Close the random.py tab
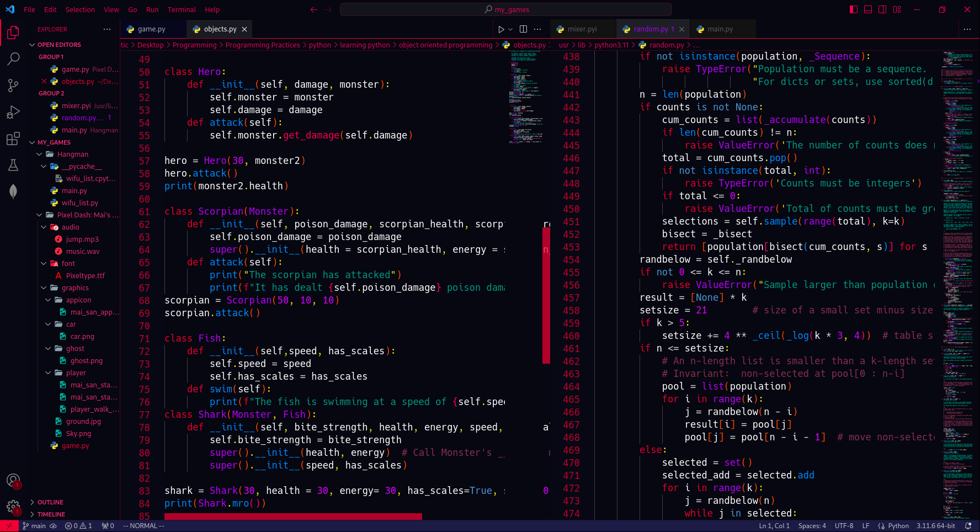980x532 pixels. (681, 29)
